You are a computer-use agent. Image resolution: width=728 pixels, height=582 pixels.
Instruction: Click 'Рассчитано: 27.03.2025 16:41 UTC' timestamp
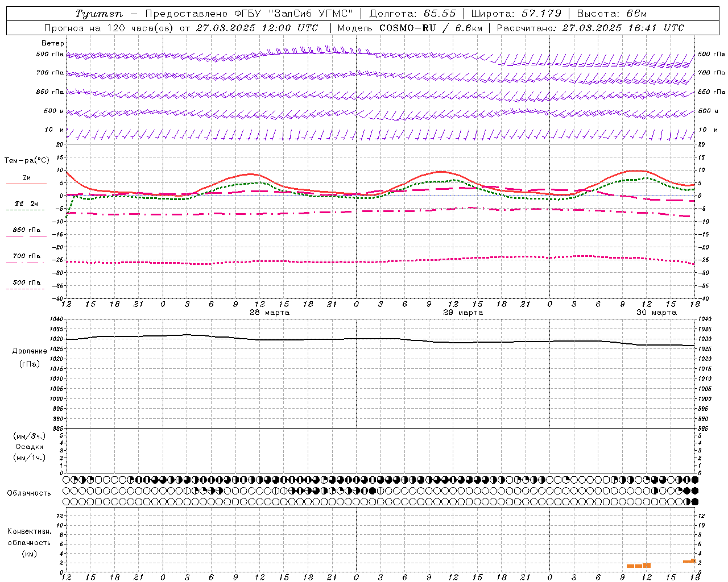coord(590,28)
